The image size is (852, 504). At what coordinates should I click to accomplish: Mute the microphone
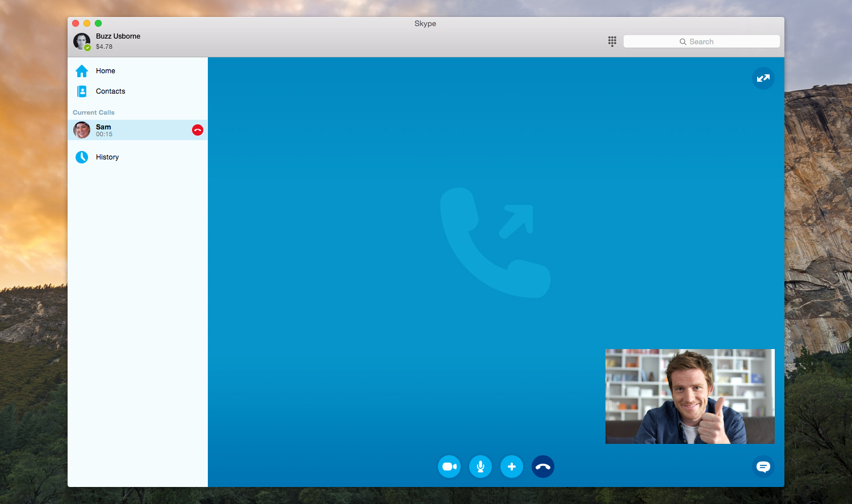[x=481, y=467]
